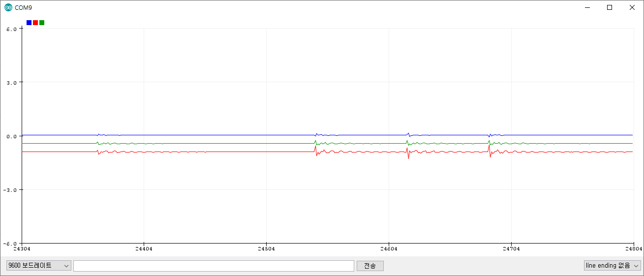
Task: Close the COM9 plotter window
Action: [x=632, y=7]
